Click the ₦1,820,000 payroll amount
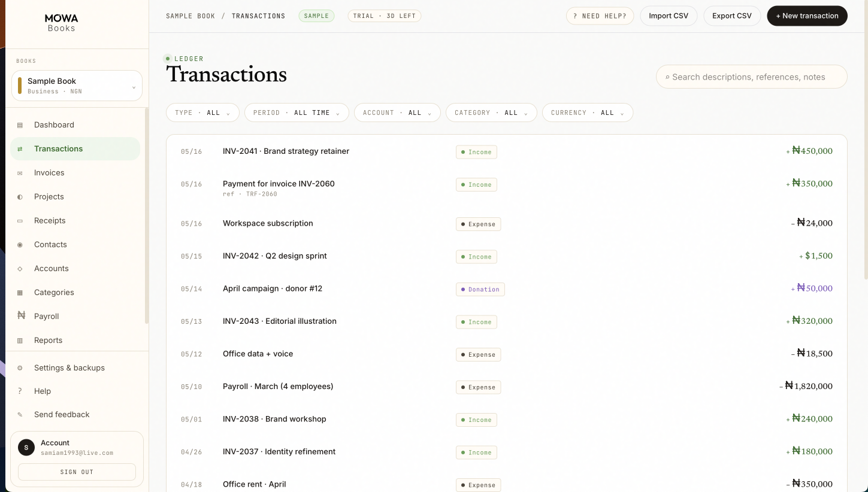The image size is (868, 492). pos(806,387)
